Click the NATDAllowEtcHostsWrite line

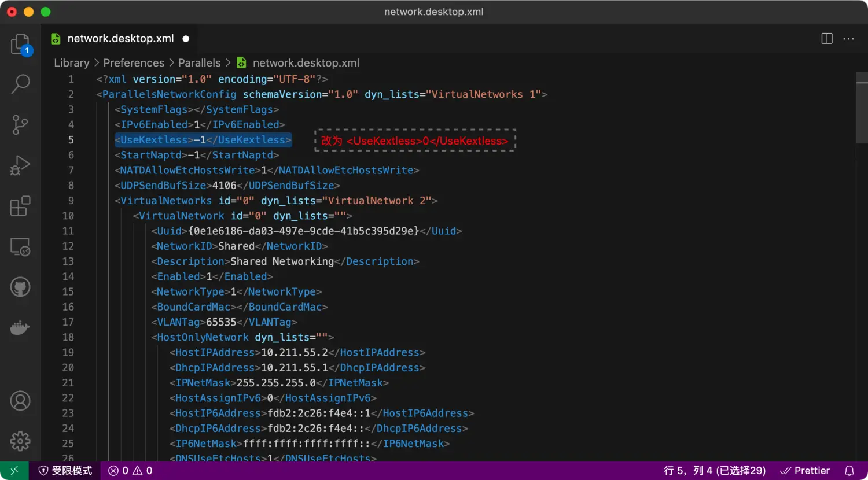coord(267,170)
